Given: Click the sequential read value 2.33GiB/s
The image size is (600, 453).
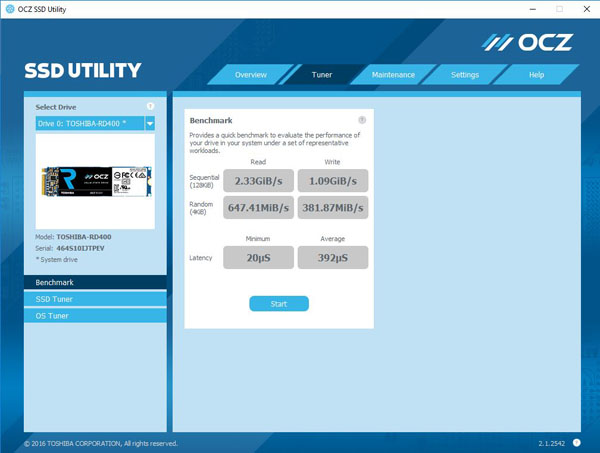Looking at the screenshot, I should point(258,181).
